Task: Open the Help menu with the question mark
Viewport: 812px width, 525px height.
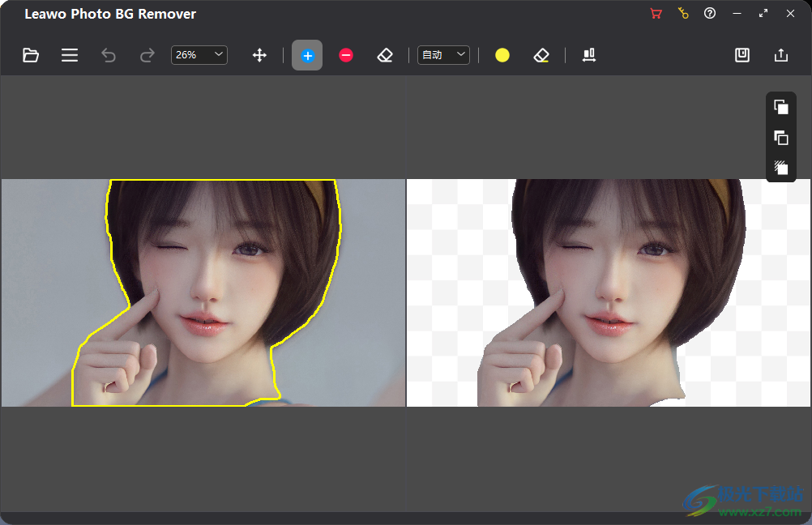Action: coord(710,13)
